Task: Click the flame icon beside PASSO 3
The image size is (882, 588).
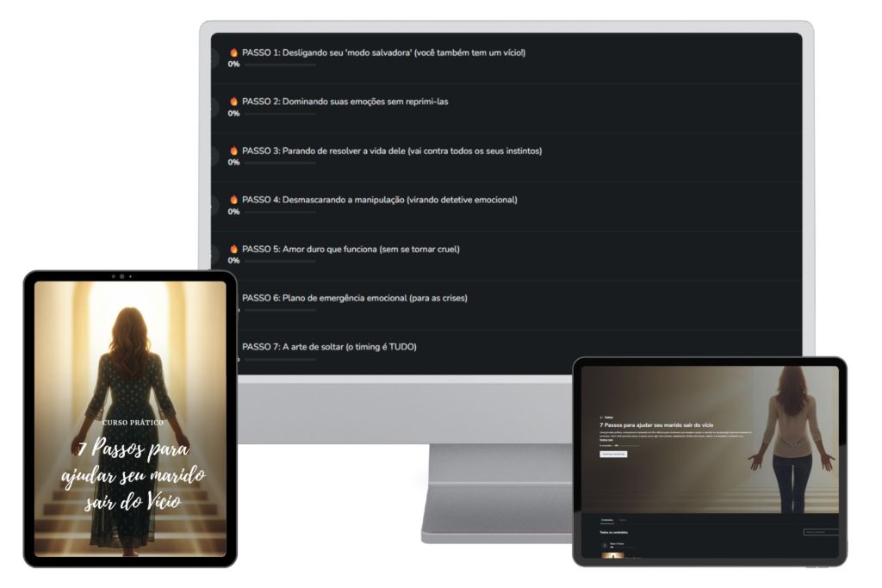Action: pyautogui.click(x=233, y=151)
